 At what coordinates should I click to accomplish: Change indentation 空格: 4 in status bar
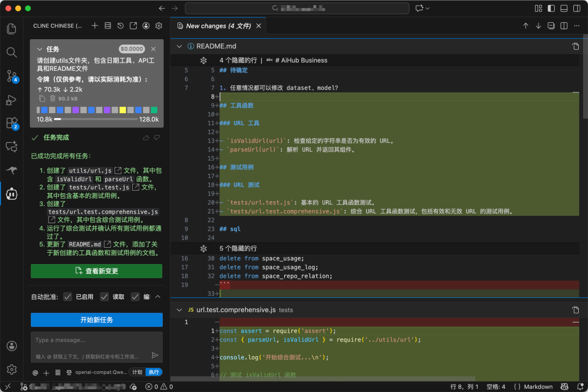tap(496, 387)
